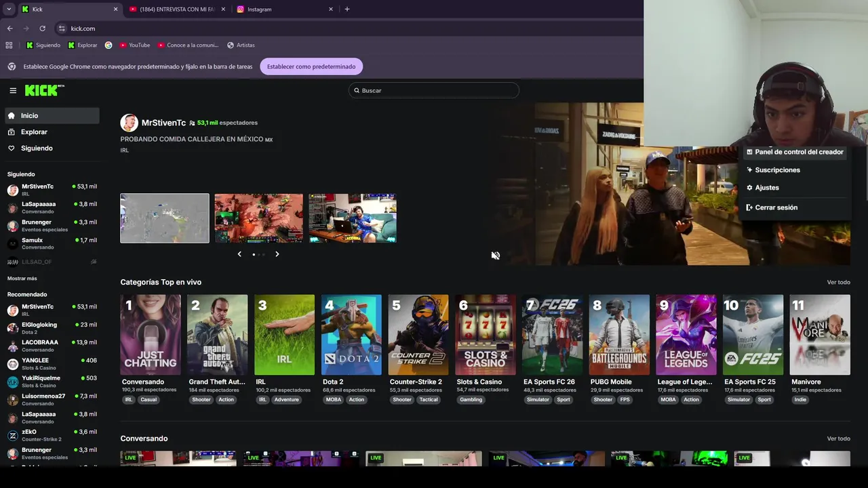Close the Instagram tab
868x488 pixels.
point(331,9)
